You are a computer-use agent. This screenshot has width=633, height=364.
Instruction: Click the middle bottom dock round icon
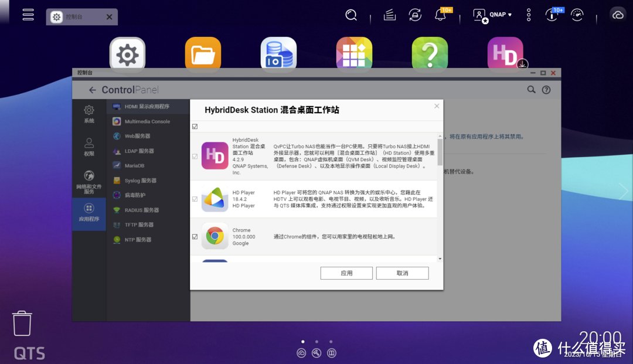point(316,353)
